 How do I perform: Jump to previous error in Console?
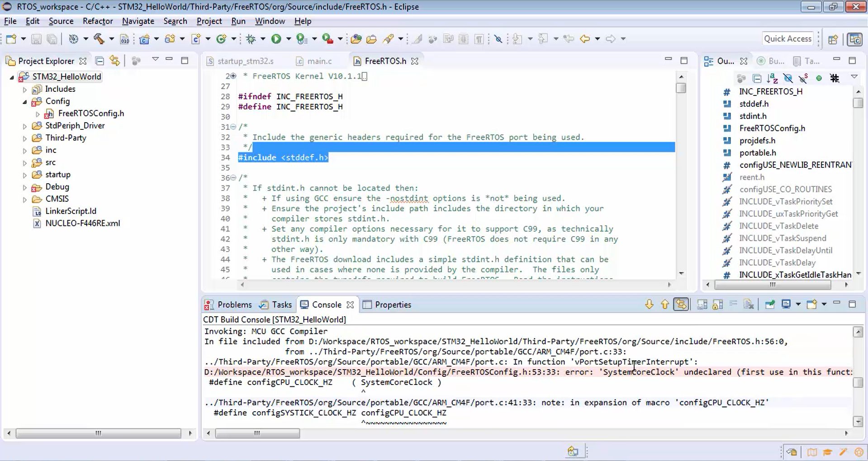tap(664, 304)
